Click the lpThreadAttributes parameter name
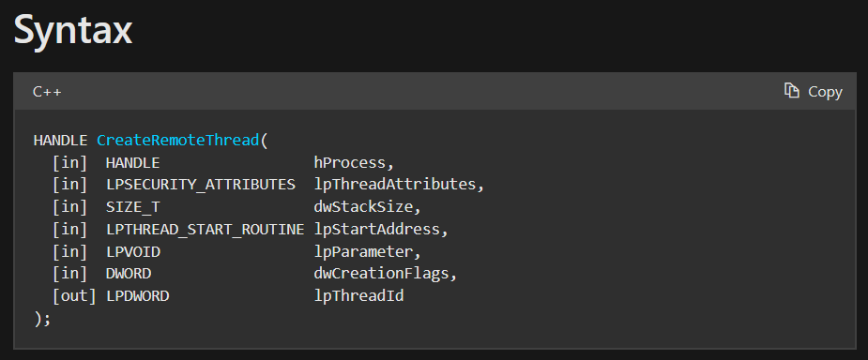Image resolution: width=868 pixels, height=360 pixels. click(395, 185)
